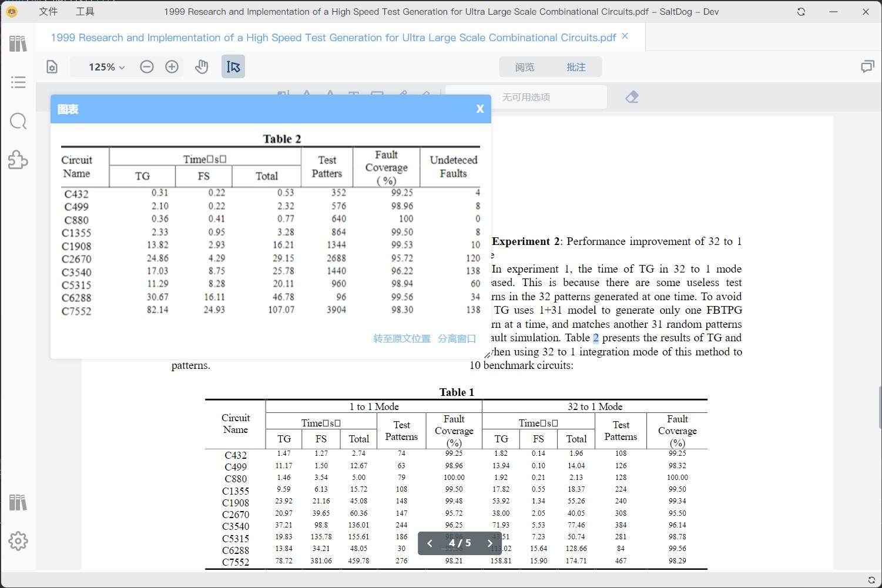Show the outline list panel
The image size is (882, 588).
click(18, 82)
